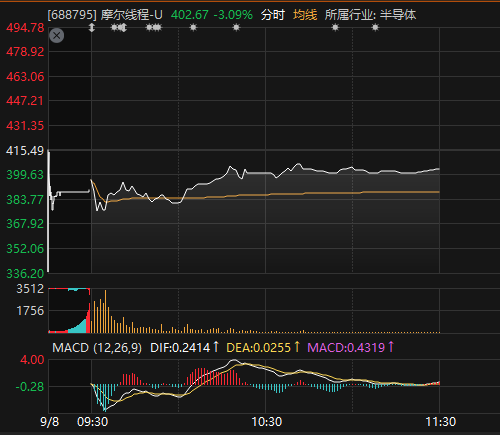The height and width of the screenshot is (435, 500).
Task: Toggle the orange 均线 average line label
Action: [305, 15]
